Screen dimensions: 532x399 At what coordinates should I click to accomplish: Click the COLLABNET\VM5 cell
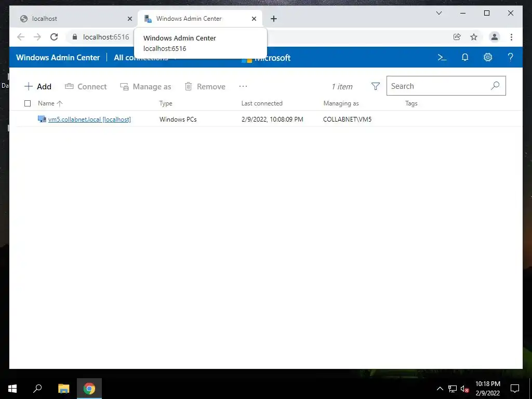tap(348, 119)
